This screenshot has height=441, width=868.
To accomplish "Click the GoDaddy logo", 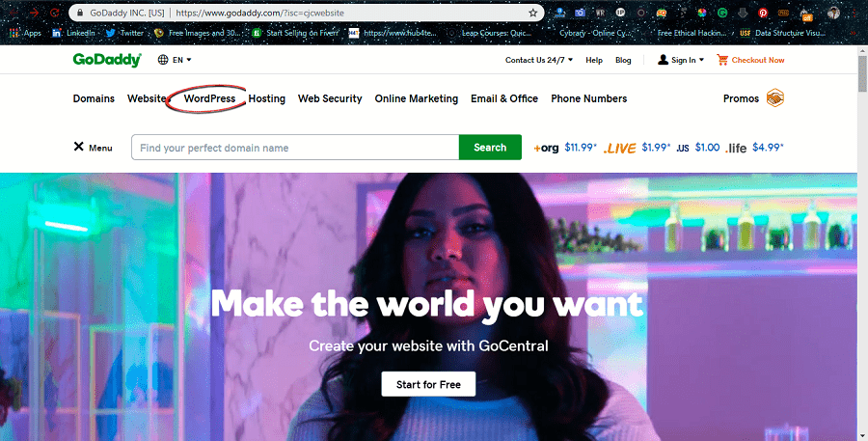I will point(107,60).
